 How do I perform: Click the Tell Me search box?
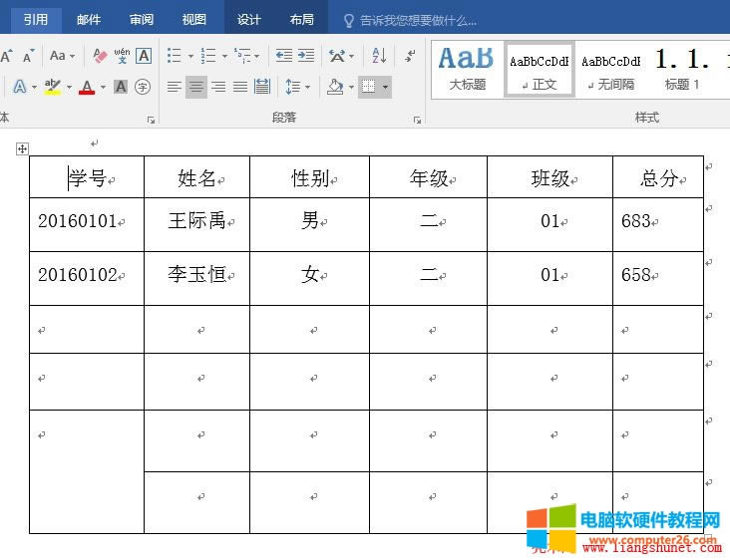[410, 21]
